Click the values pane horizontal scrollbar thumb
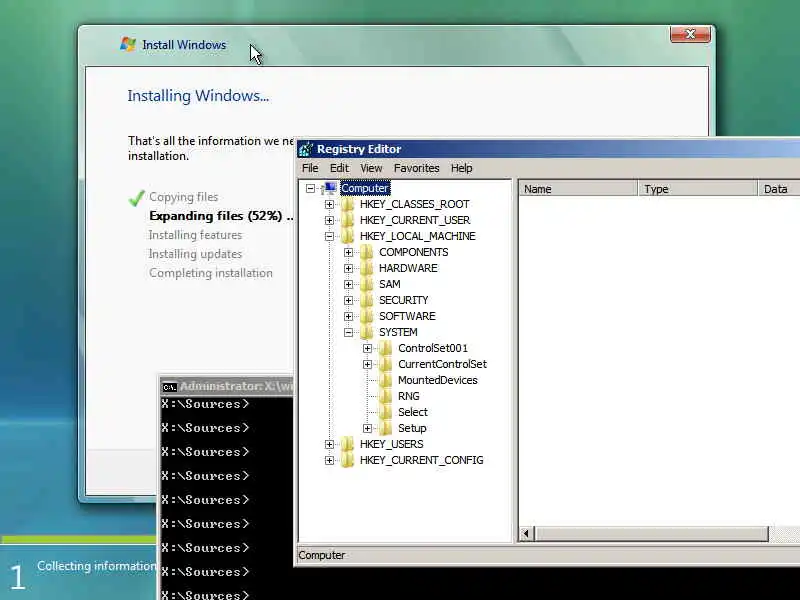Image resolution: width=800 pixels, height=600 pixels. [x=651, y=534]
